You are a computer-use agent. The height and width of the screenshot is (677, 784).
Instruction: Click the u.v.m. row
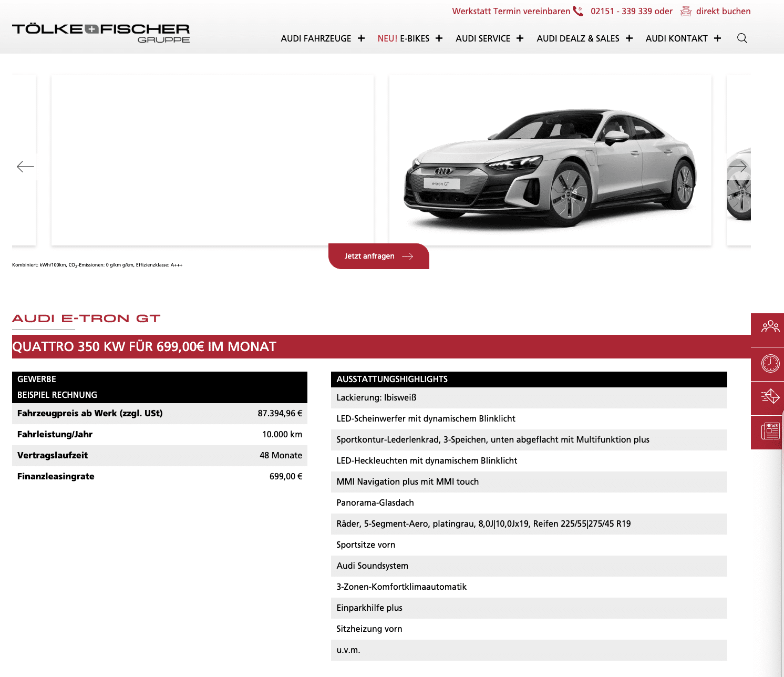[529, 650]
